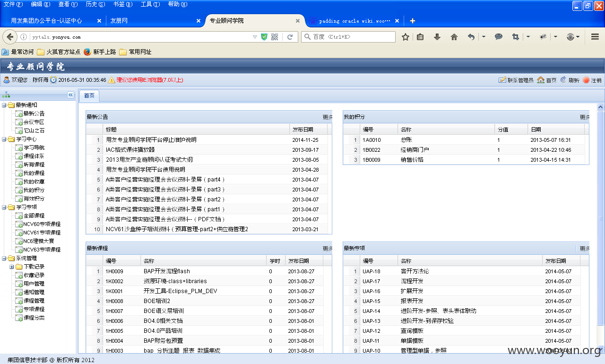Open the 编辑 menu

(x=40, y=4)
